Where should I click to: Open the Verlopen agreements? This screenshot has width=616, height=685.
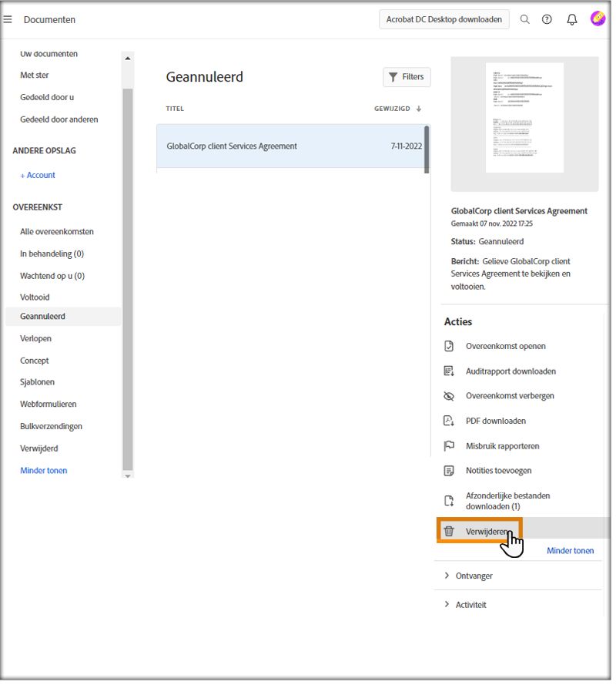point(35,338)
